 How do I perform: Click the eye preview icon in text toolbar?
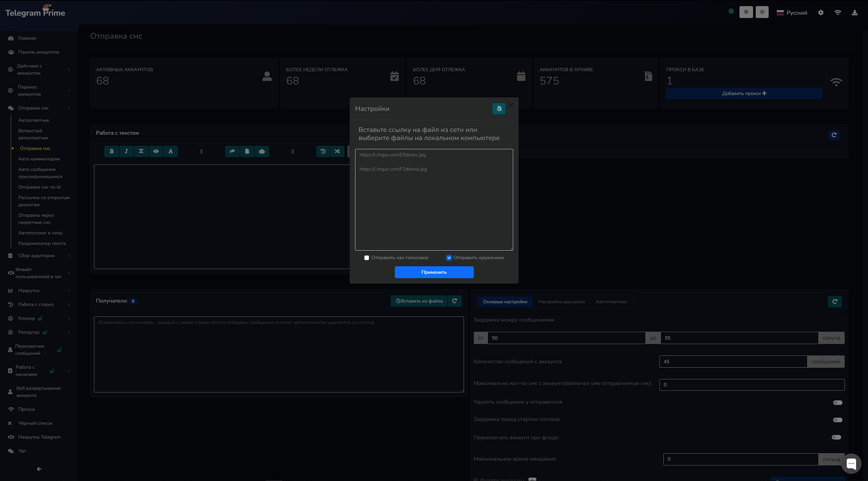pos(156,151)
